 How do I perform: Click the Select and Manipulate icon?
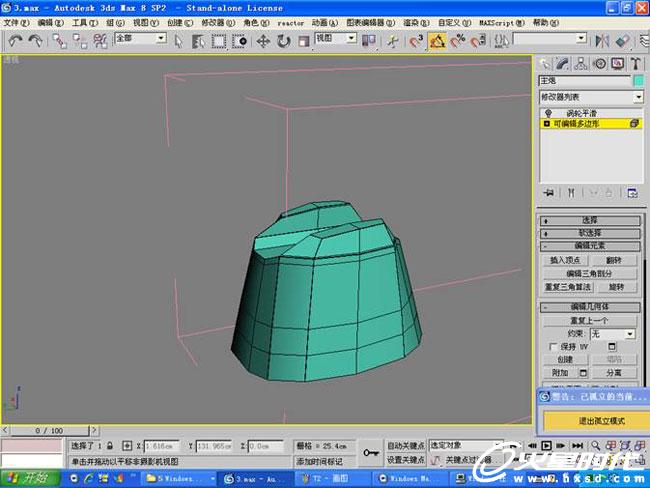tap(393, 41)
